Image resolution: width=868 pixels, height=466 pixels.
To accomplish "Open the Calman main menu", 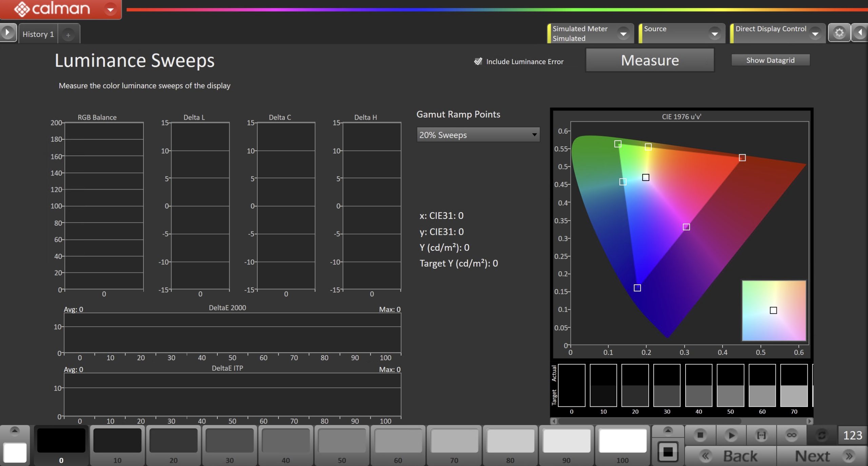I will (110, 9).
